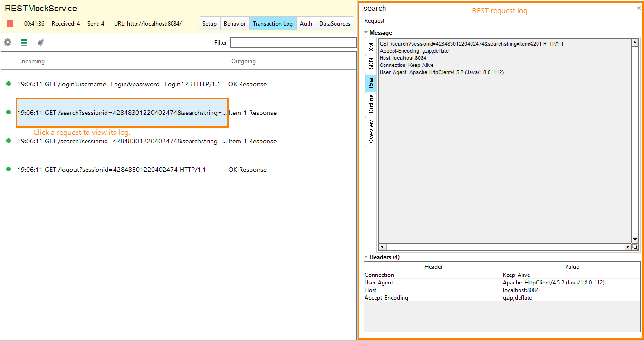This screenshot has width=644, height=341.
Task: Switch to the Setup tab
Action: [209, 23]
